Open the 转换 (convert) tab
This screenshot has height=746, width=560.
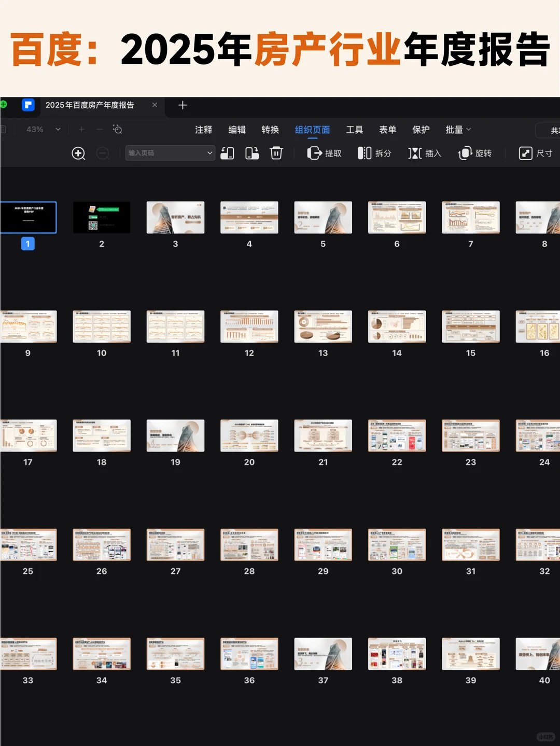(x=270, y=130)
